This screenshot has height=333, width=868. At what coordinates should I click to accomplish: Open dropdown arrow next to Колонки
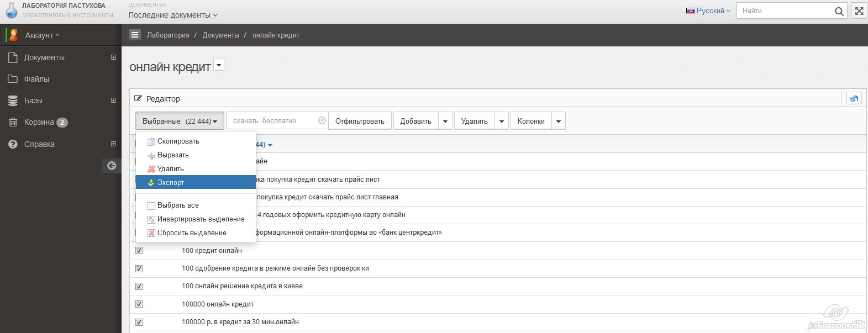(x=559, y=121)
